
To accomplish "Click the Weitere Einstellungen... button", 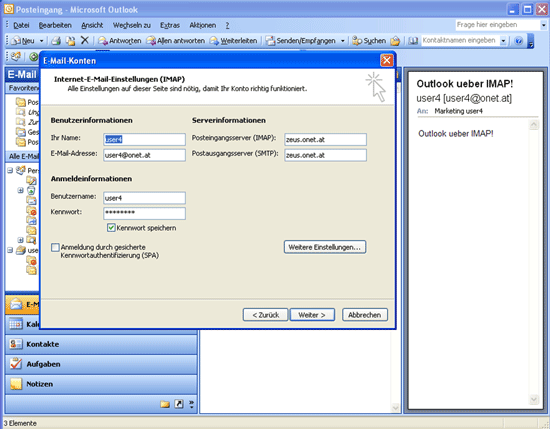I will (324, 247).
